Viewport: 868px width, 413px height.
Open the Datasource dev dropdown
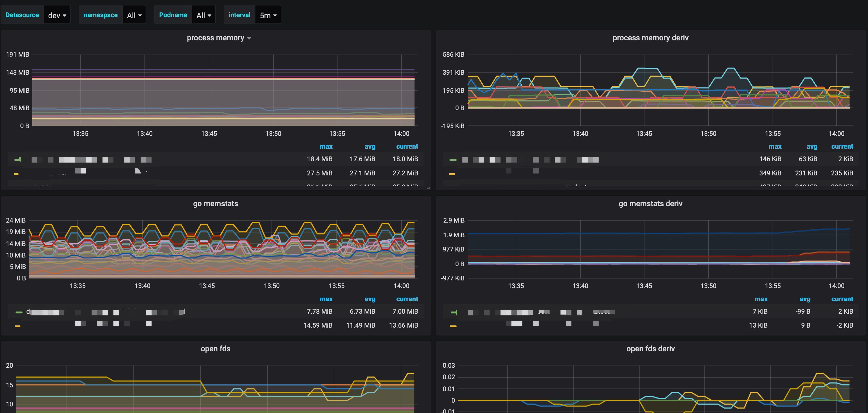[x=57, y=15]
